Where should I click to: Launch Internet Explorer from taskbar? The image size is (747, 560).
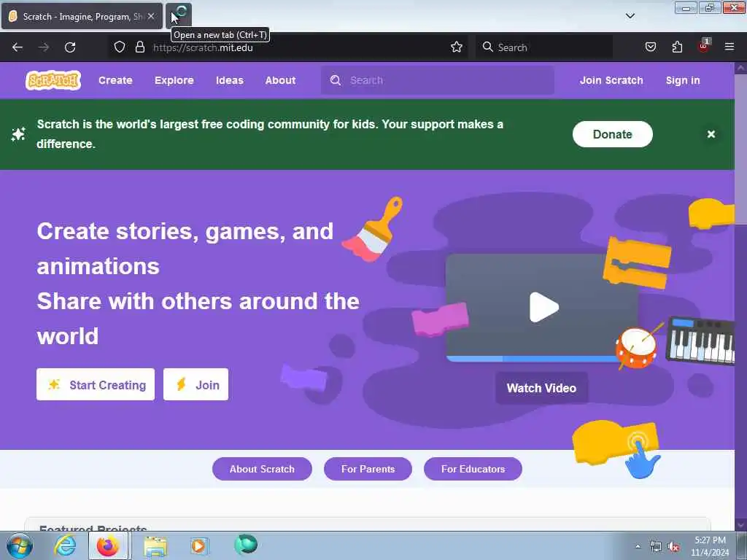(65, 545)
